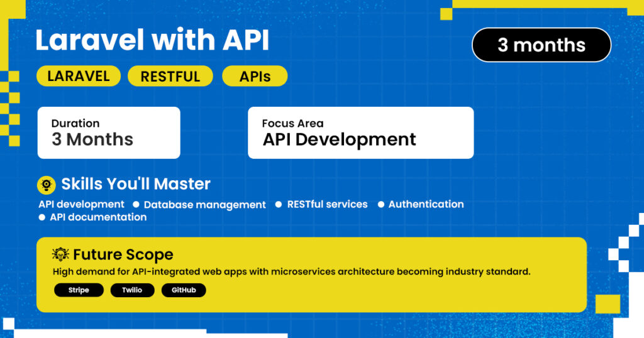Viewport: 644px width, 338px height.
Task: Click the Stripe chip
Action: (79, 290)
